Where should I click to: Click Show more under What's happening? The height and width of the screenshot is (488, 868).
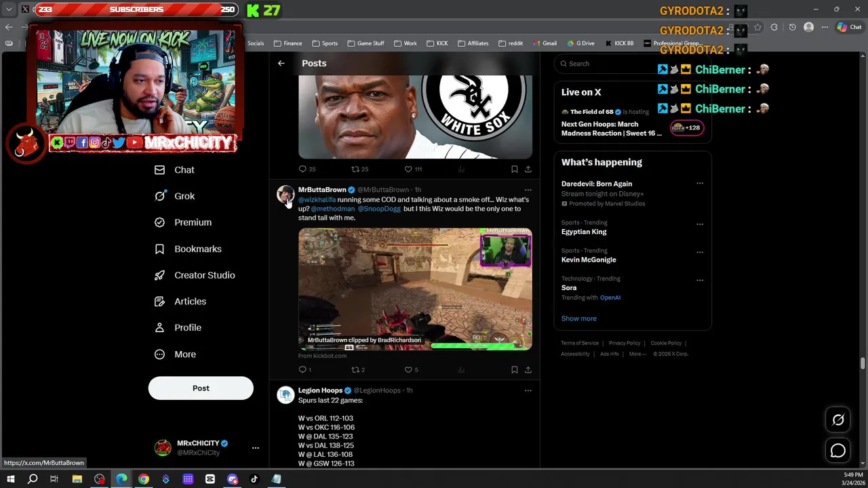coord(578,319)
